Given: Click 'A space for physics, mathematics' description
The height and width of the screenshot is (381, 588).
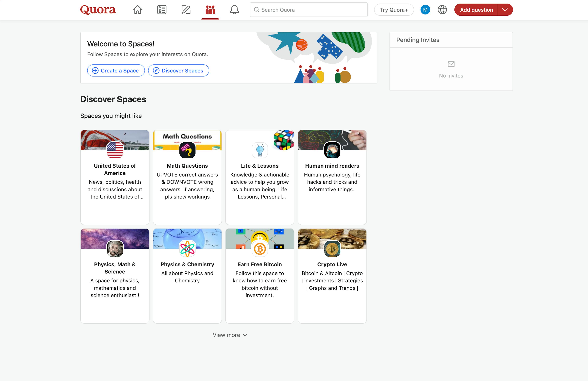Looking at the screenshot, I should point(115,288).
